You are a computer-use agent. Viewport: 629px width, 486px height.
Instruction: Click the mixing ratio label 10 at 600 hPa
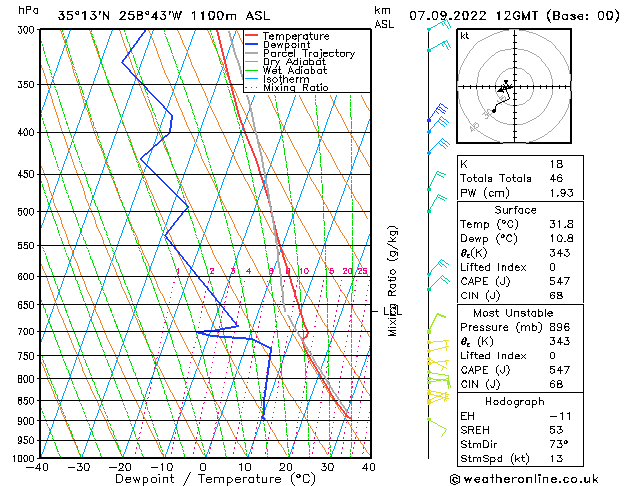pyautogui.click(x=304, y=271)
